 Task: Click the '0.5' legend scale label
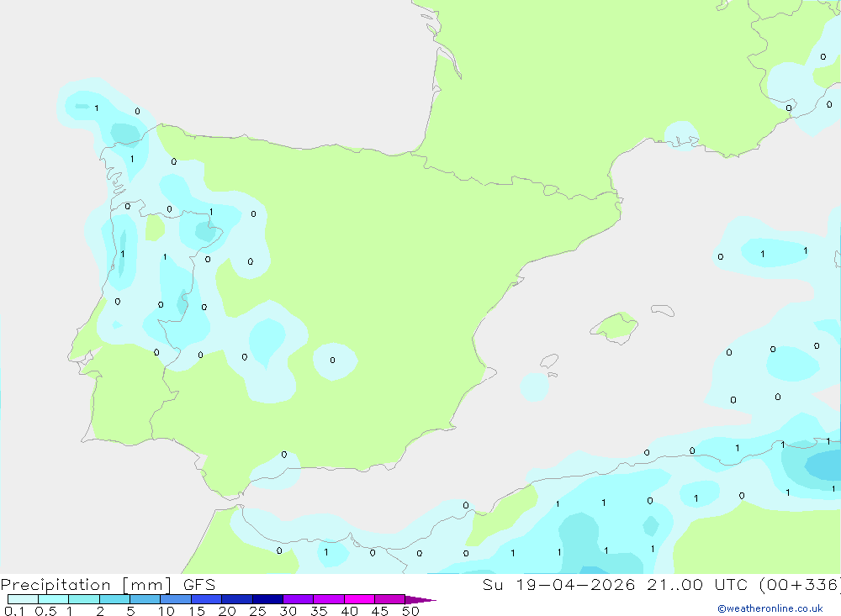[x=45, y=611]
